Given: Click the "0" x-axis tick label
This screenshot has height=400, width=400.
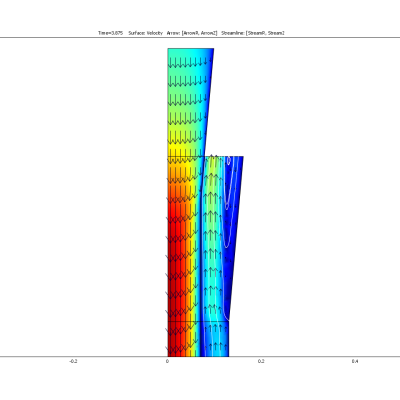Looking at the screenshot, I should [x=167, y=361].
